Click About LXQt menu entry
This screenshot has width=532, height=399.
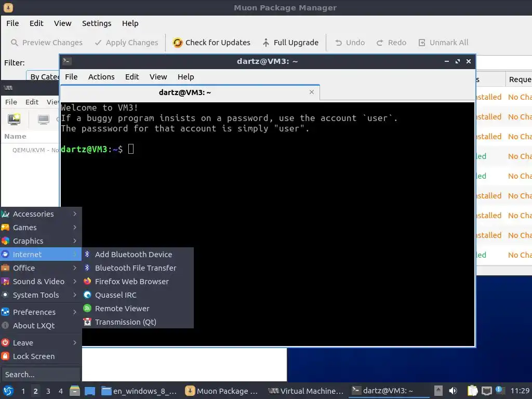pyautogui.click(x=40, y=325)
